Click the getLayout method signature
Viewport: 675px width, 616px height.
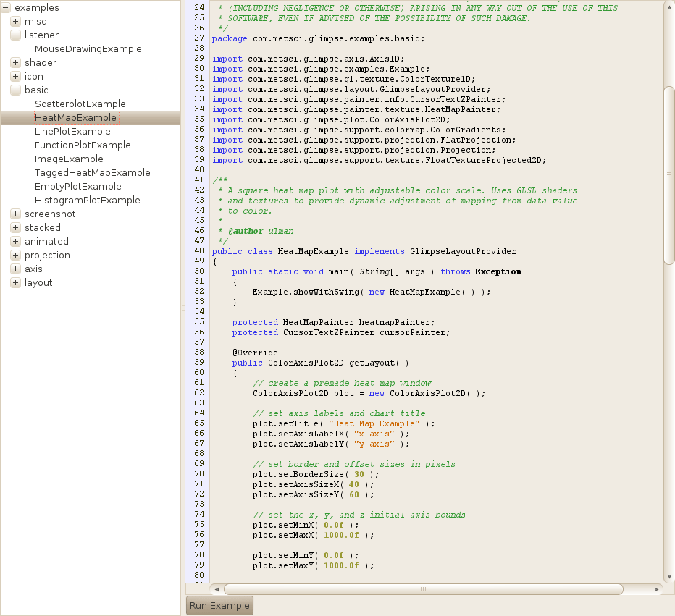(320, 363)
